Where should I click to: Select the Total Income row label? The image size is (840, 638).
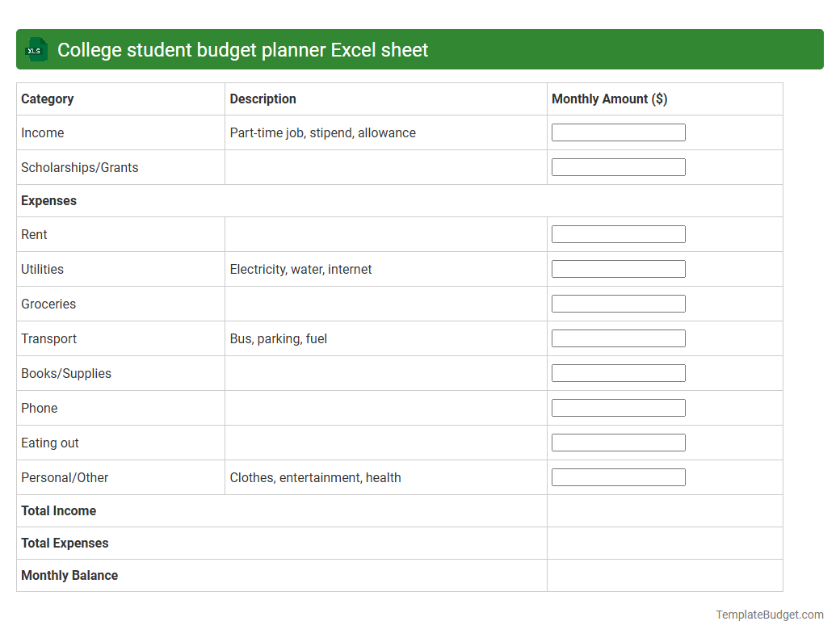pyautogui.click(x=58, y=510)
